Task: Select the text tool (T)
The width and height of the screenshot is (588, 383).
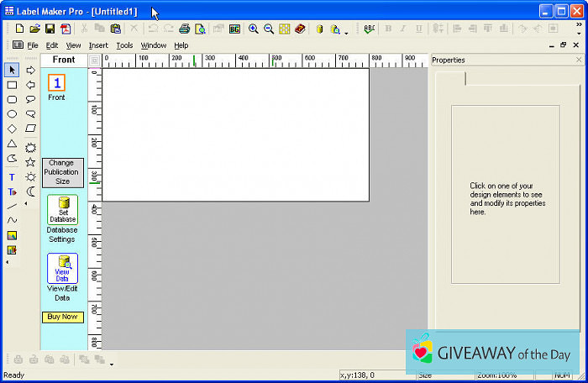Action: 12,177
